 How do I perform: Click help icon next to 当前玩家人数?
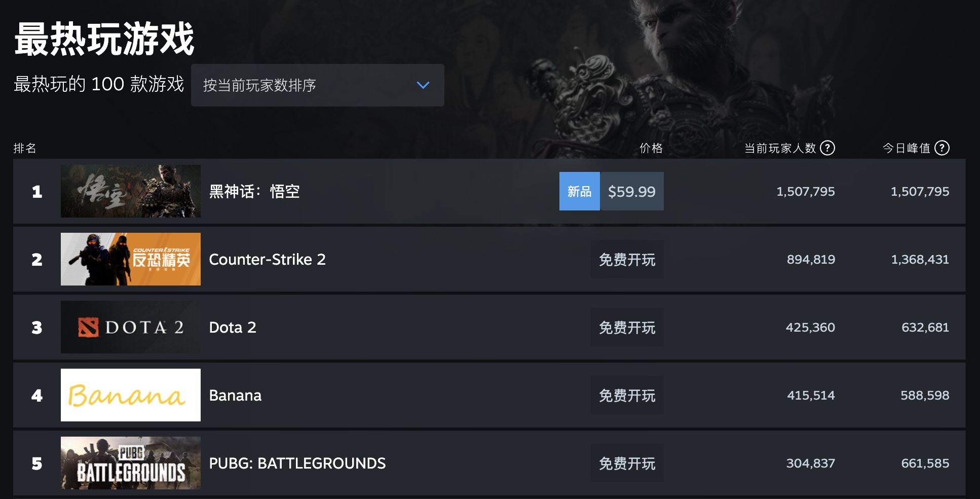click(827, 148)
